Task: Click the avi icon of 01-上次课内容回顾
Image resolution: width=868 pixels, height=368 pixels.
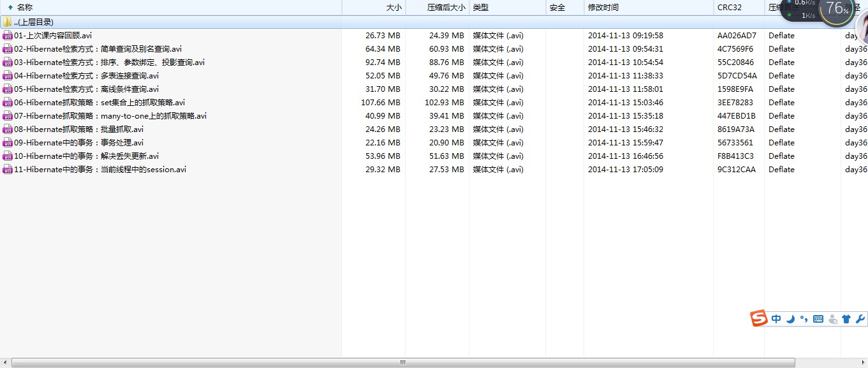Action: point(8,36)
